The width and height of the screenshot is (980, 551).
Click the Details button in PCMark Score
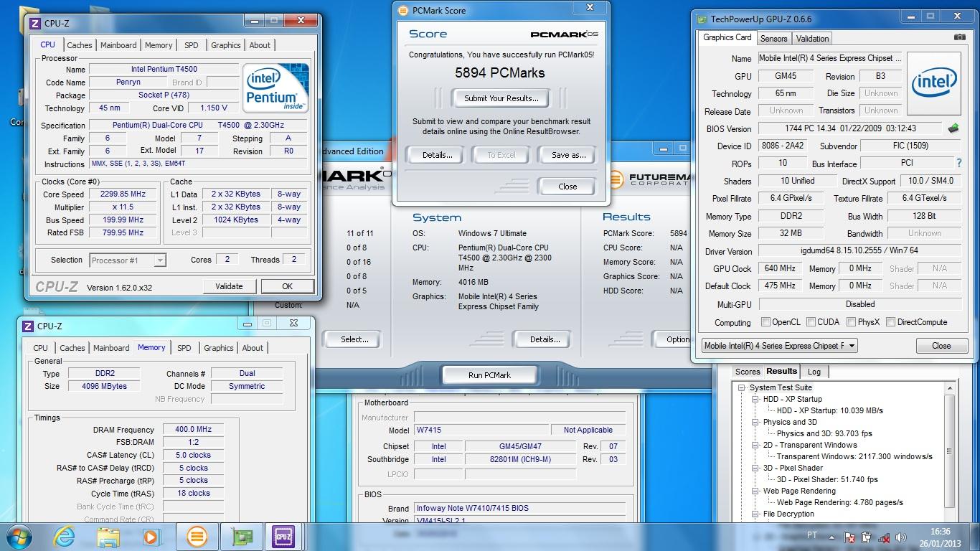(x=437, y=155)
